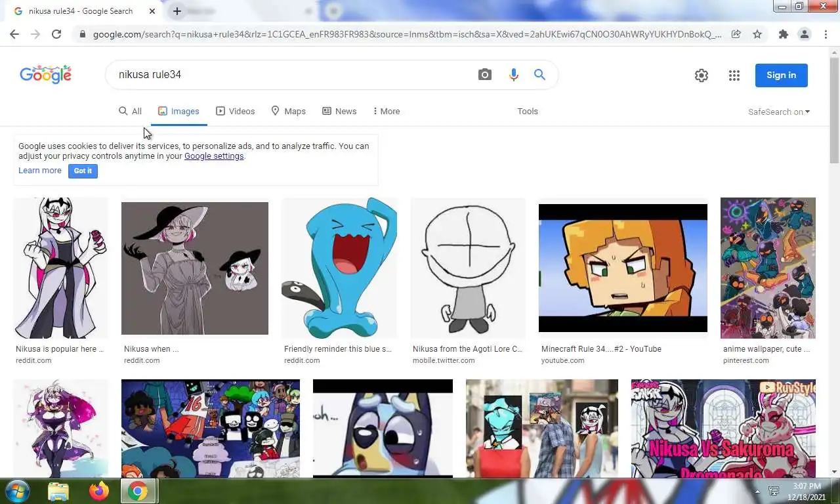Open File Explorer from the taskbar

[58, 491]
